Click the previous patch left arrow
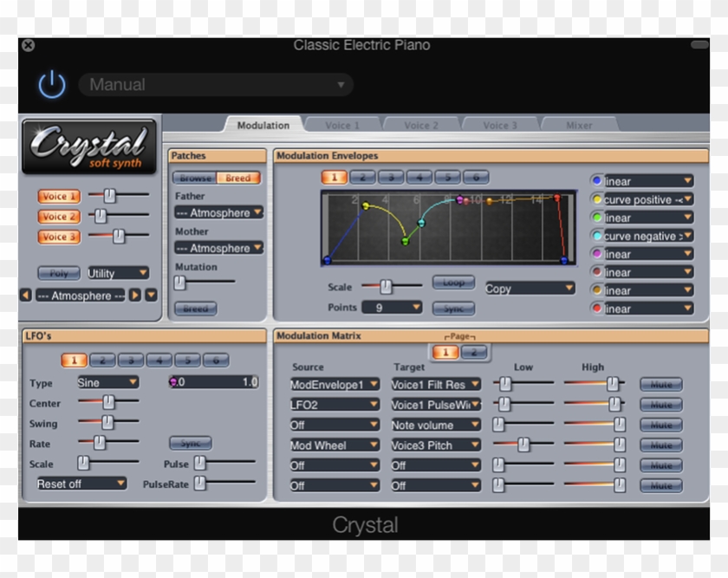The height and width of the screenshot is (578, 728). pos(26,295)
